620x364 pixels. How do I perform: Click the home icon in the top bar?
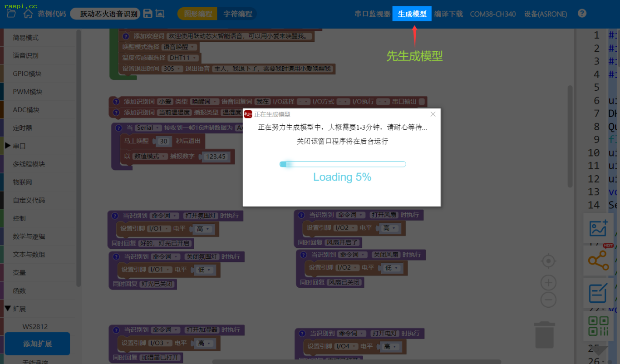(x=28, y=14)
